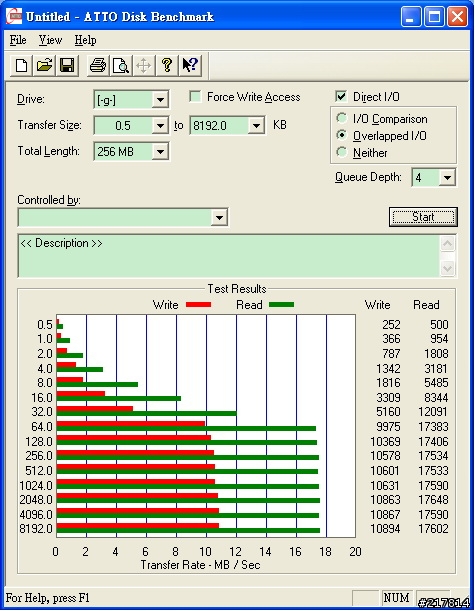This screenshot has height=611, width=475.
Task: Close the ATTO Disk Benchmark window
Action: point(457,17)
